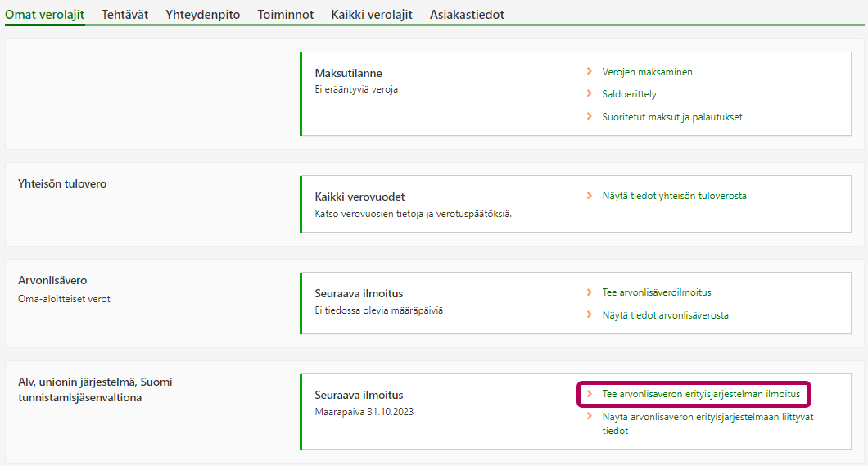Open the Kaikki verolajit tab
Screen dimensions: 868x466
(x=372, y=15)
